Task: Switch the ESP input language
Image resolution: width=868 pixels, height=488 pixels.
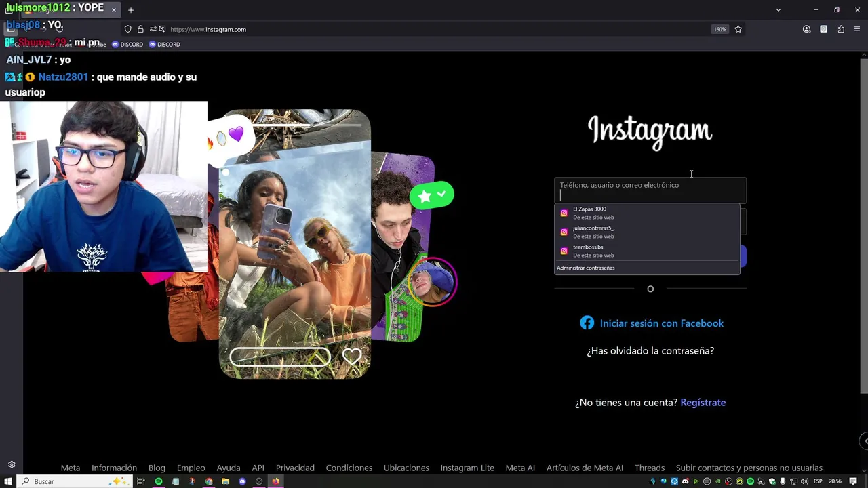Action: coord(818,481)
